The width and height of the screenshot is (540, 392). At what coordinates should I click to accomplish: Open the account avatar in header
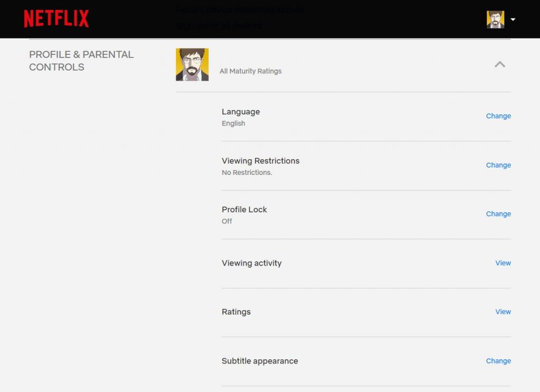(495, 19)
